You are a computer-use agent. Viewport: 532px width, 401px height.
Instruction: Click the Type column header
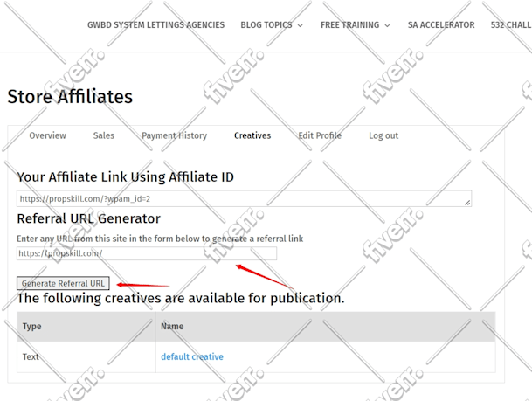coord(86,327)
